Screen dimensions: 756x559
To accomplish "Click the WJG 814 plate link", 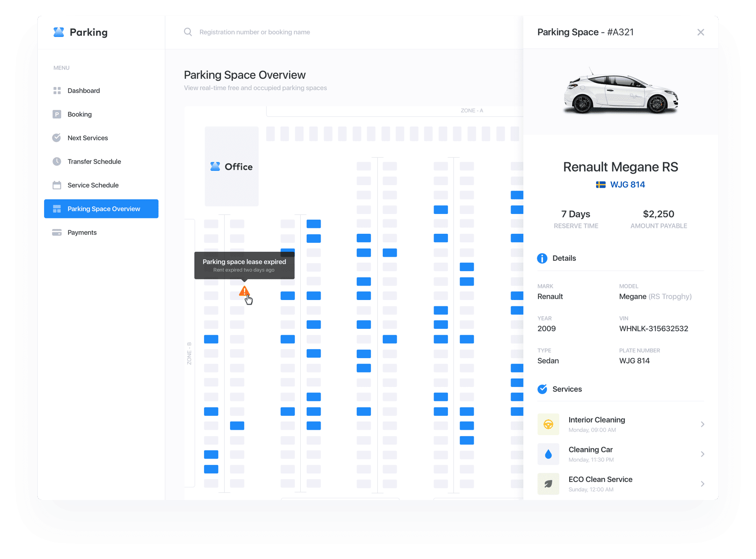I will [x=627, y=185].
